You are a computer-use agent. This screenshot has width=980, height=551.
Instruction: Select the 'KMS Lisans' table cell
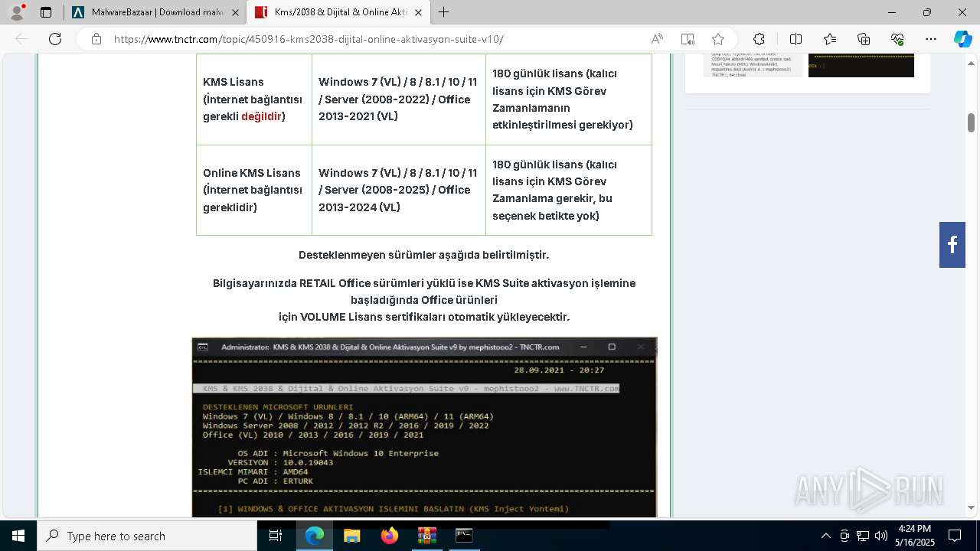(x=254, y=99)
